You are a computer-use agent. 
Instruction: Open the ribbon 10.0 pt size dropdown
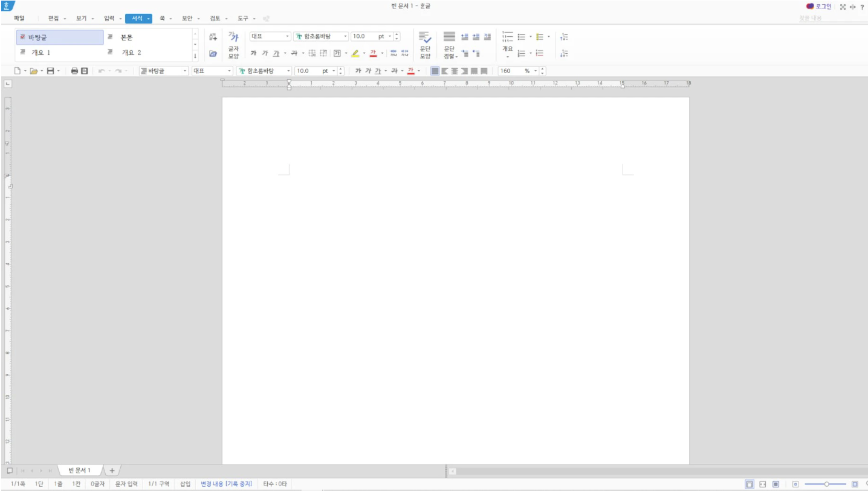pos(390,36)
